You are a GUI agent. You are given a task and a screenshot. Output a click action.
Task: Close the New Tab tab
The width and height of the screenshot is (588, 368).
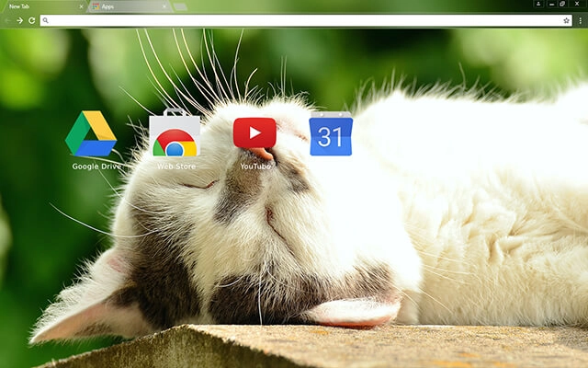[x=81, y=6]
